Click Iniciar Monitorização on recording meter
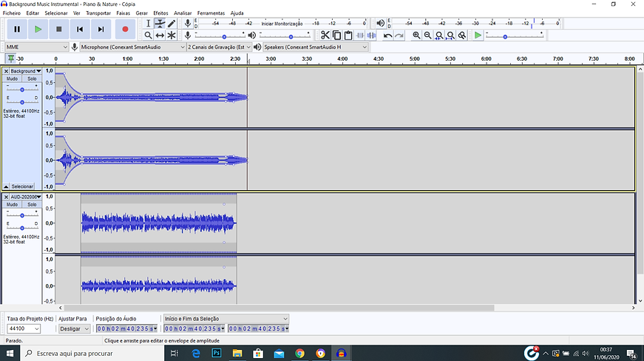Screen dimensions: 644x361 tap(282, 24)
